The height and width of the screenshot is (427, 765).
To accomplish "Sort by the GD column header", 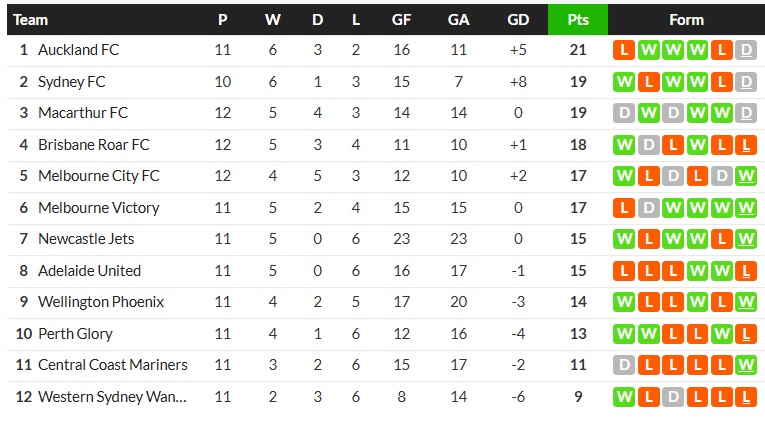I will click(518, 20).
